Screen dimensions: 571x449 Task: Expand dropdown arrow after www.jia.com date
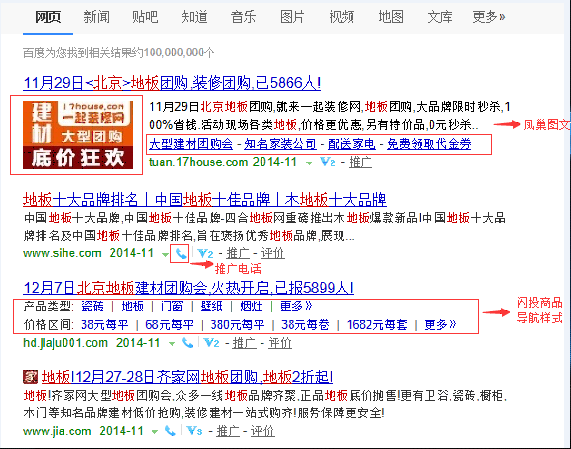click(x=155, y=432)
